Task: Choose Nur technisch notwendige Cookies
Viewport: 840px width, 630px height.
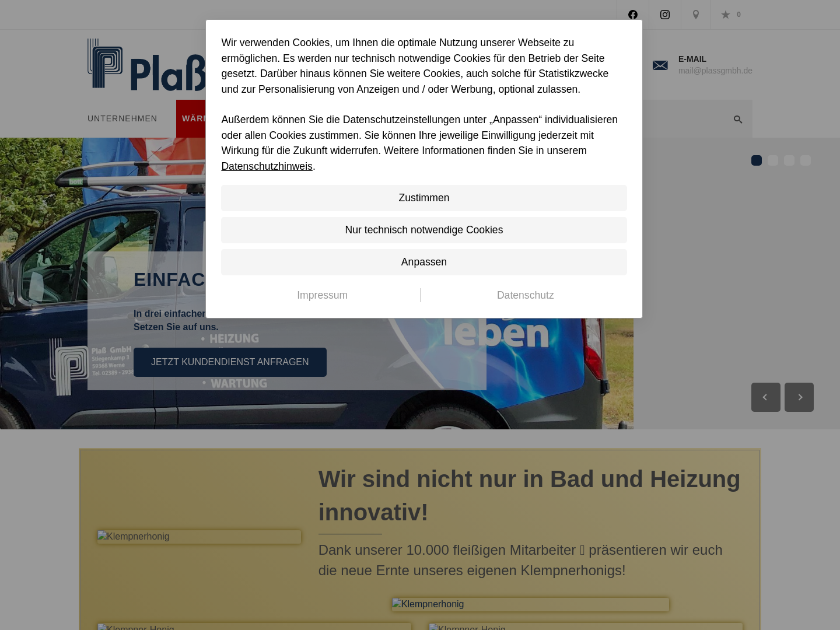Action: pos(424,230)
